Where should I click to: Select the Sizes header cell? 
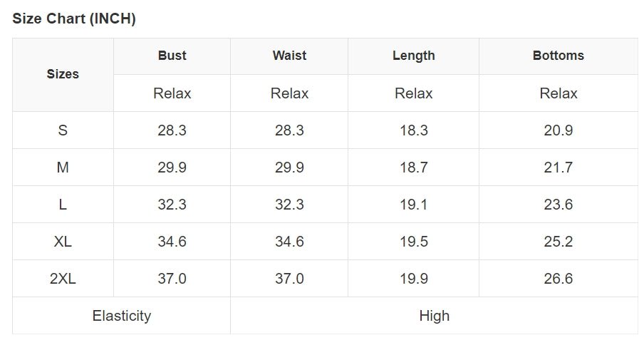tap(63, 74)
